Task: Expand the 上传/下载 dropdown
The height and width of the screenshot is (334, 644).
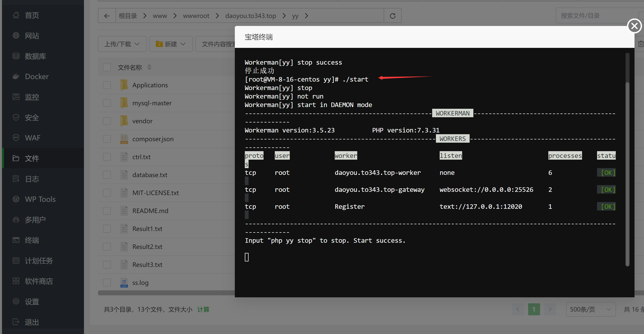Action: tap(122, 44)
